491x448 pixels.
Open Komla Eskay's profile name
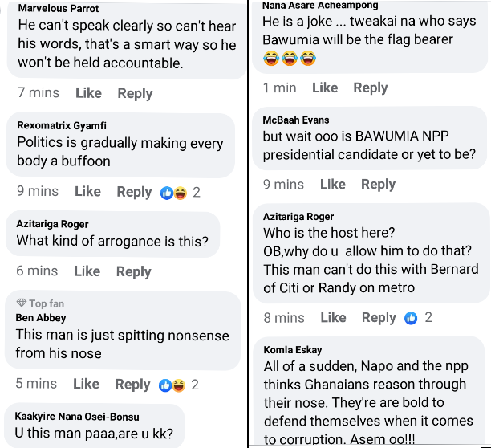pos(293,350)
